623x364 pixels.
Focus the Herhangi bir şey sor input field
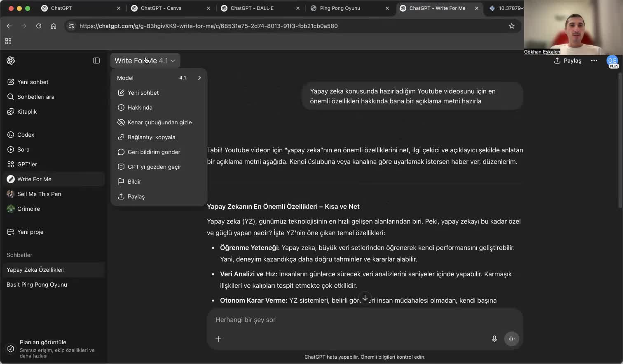pos(365,320)
